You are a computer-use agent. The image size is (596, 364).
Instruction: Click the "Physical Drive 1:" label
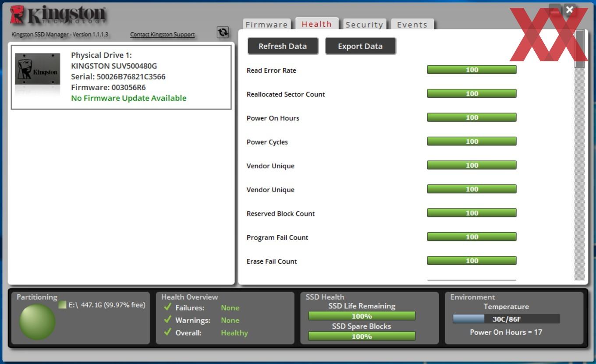tap(101, 55)
